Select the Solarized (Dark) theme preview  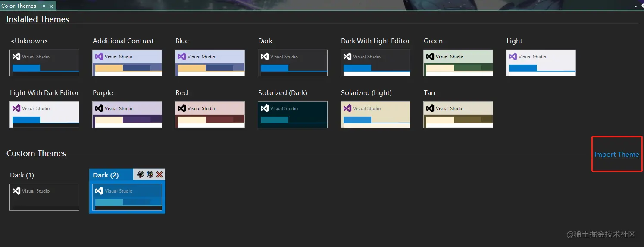click(x=293, y=115)
